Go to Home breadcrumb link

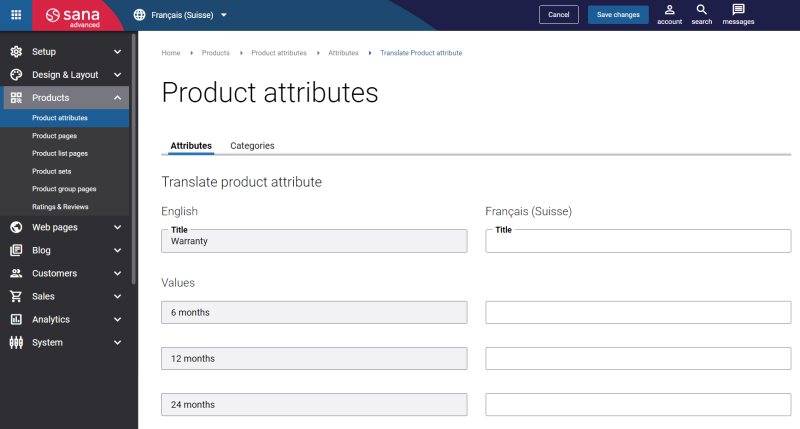click(x=171, y=53)
